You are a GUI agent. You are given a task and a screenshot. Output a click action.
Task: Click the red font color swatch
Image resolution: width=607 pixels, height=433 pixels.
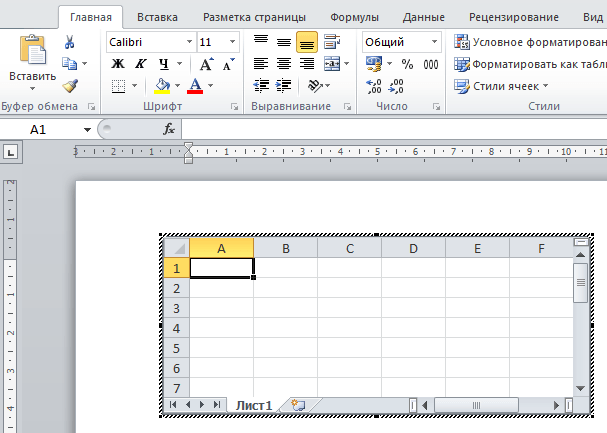(195, 86)
